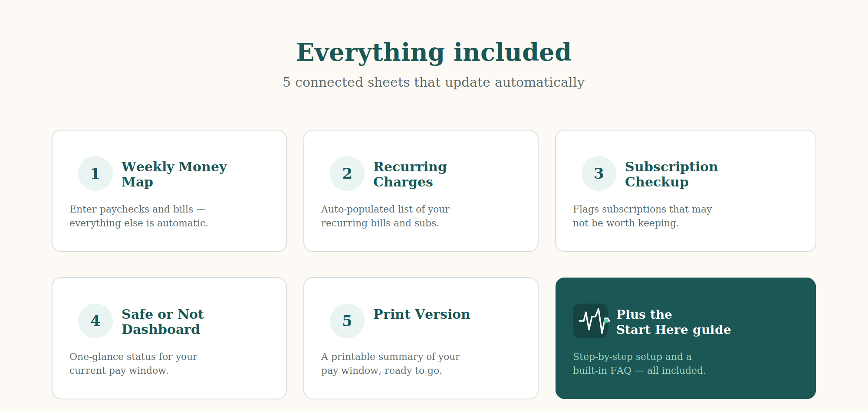Select the number 3 circle badge

[x=599, y=173]
